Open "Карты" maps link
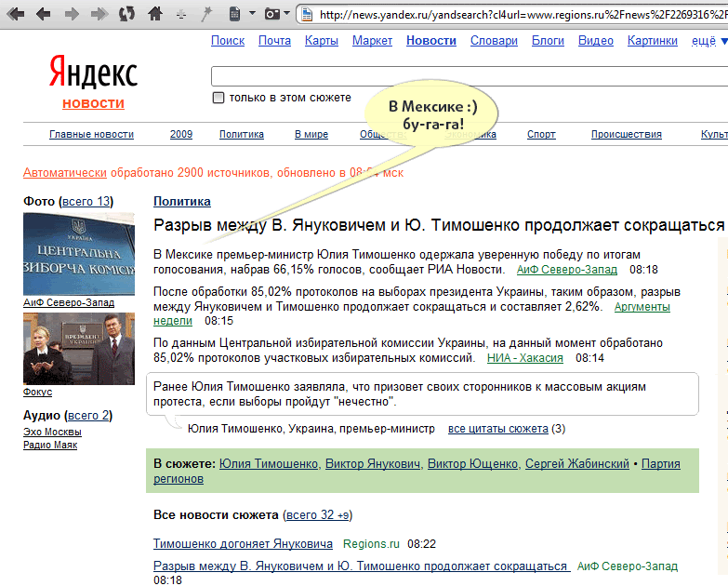The height and width of the screenshot is (586, 728). pyautogui.click(x=322, y=41)
